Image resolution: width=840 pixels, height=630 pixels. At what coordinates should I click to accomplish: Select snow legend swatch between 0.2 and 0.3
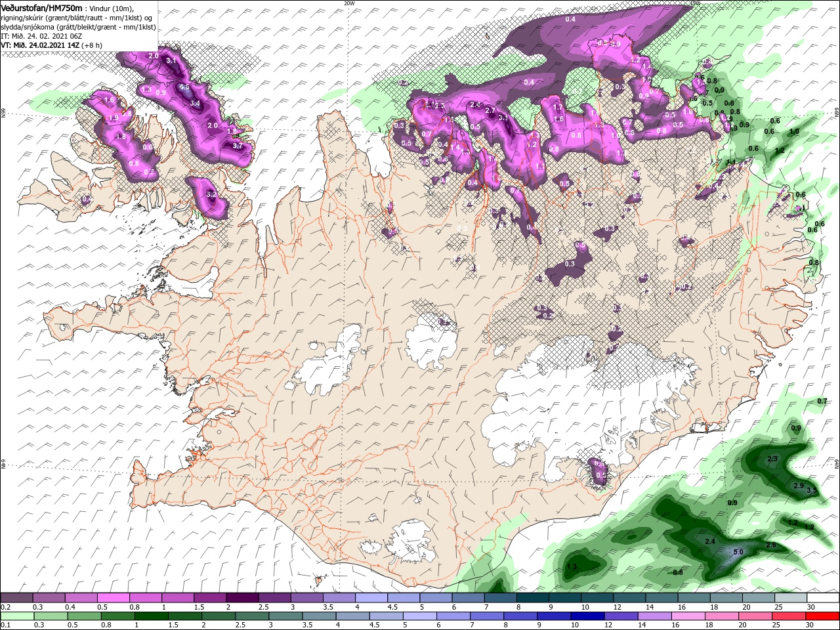point(17,598)
